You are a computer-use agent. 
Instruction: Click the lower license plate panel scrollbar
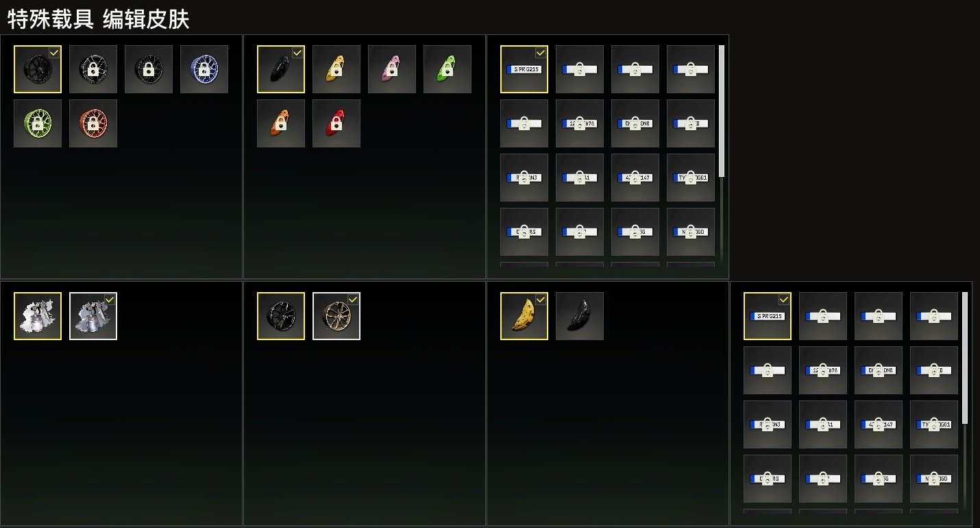[x=964, y=357]
